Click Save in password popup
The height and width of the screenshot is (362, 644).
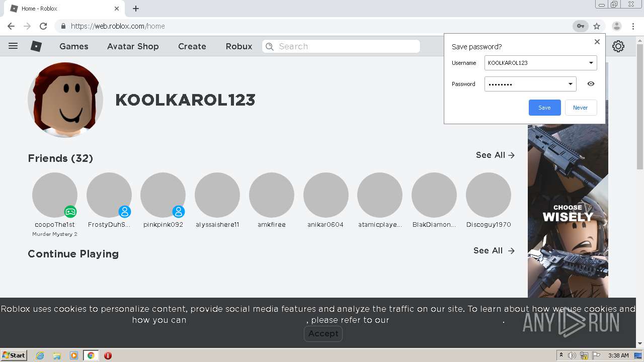click(544, 108)
